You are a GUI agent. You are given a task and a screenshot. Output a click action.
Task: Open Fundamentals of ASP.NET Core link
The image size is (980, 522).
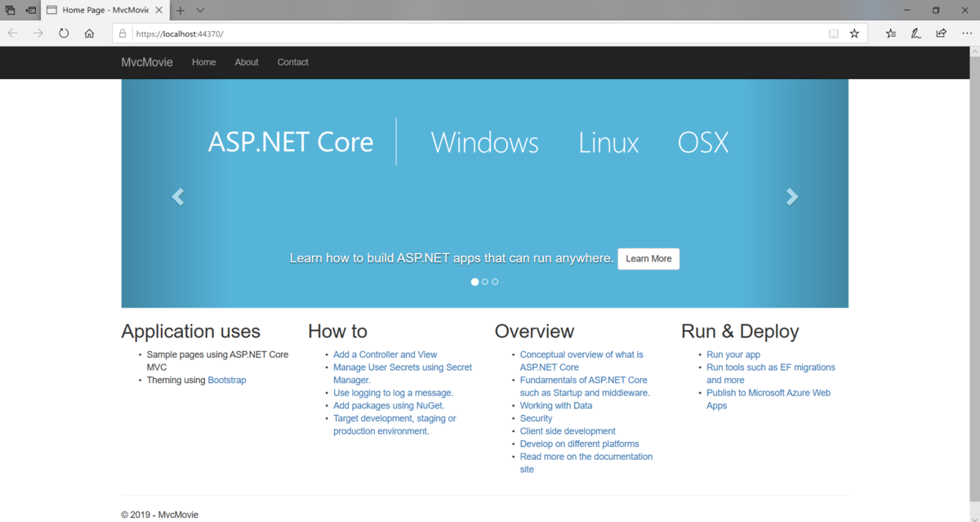[585, 386]
